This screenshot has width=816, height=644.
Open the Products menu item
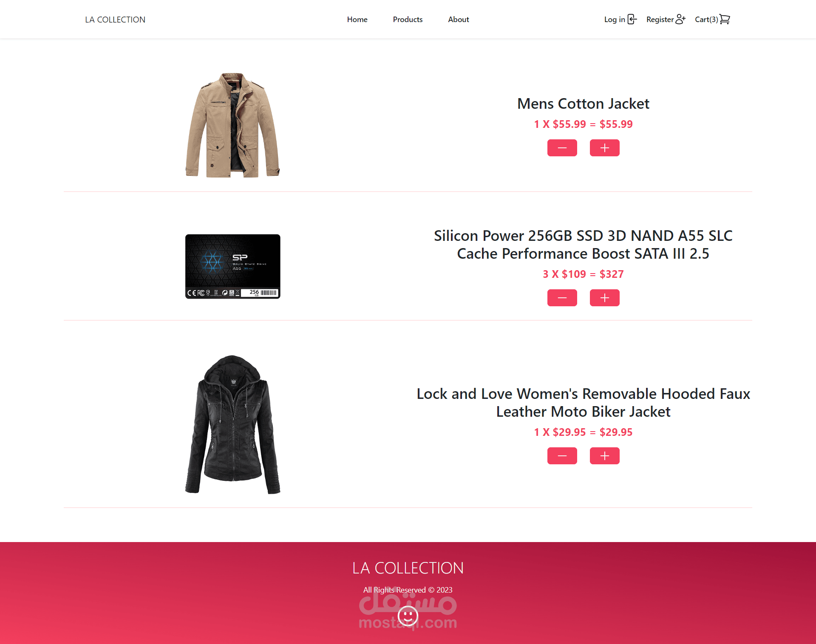[x=408, y=20]
